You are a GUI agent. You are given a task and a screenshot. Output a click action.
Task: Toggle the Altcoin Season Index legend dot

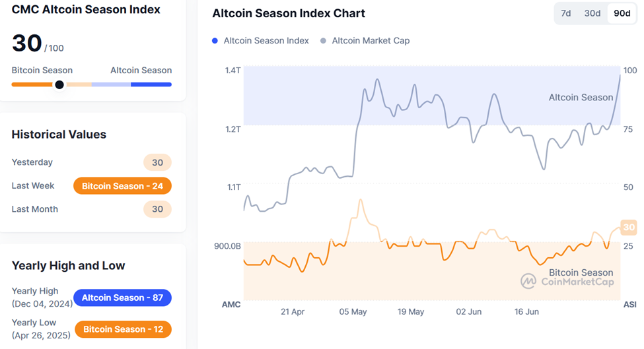(x=215, y=41)
